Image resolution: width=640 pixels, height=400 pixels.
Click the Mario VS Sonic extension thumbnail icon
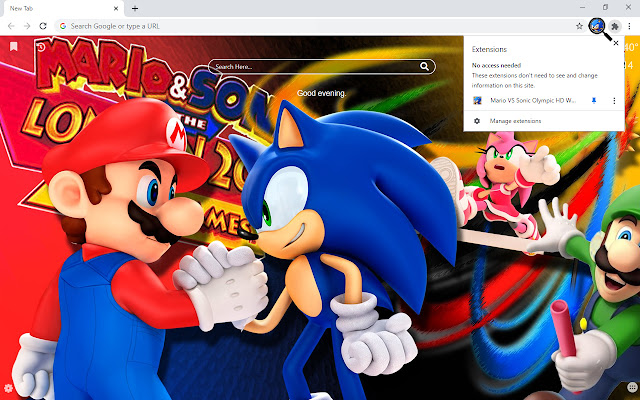pos(477,100)
